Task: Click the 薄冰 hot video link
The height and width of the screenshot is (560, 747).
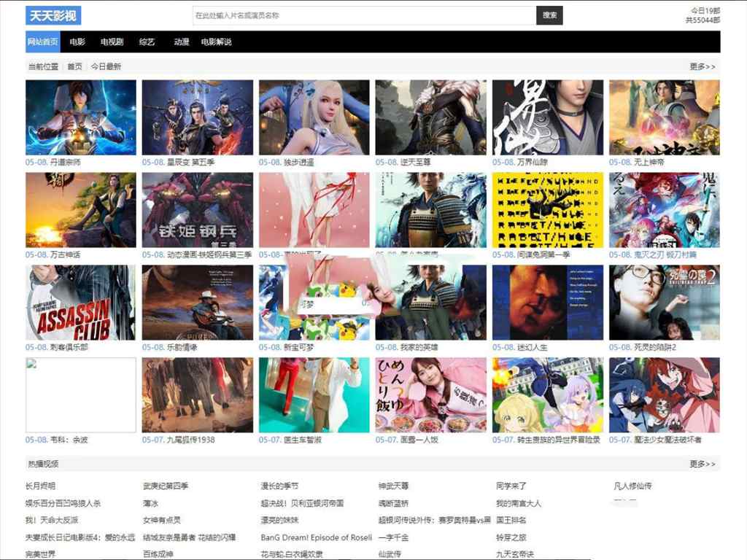Action: point(150,503)
